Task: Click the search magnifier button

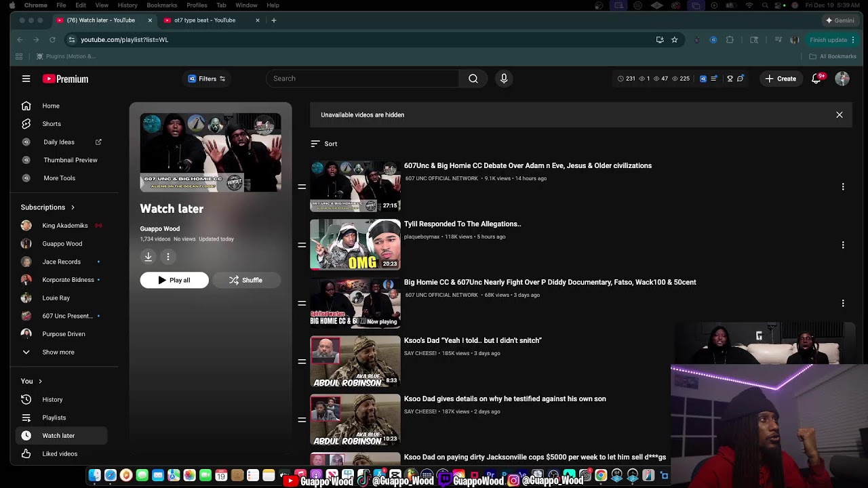Action: tap(473, 79)
